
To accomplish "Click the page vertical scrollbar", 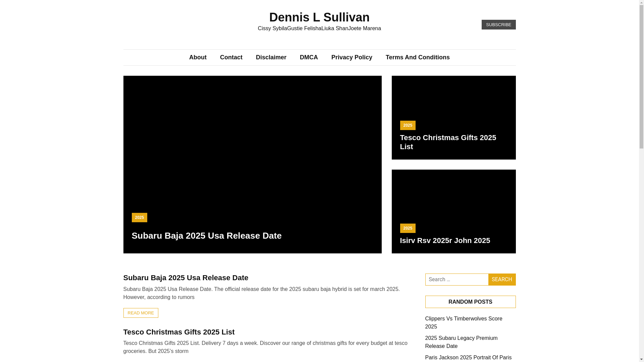I will (641, 181).
